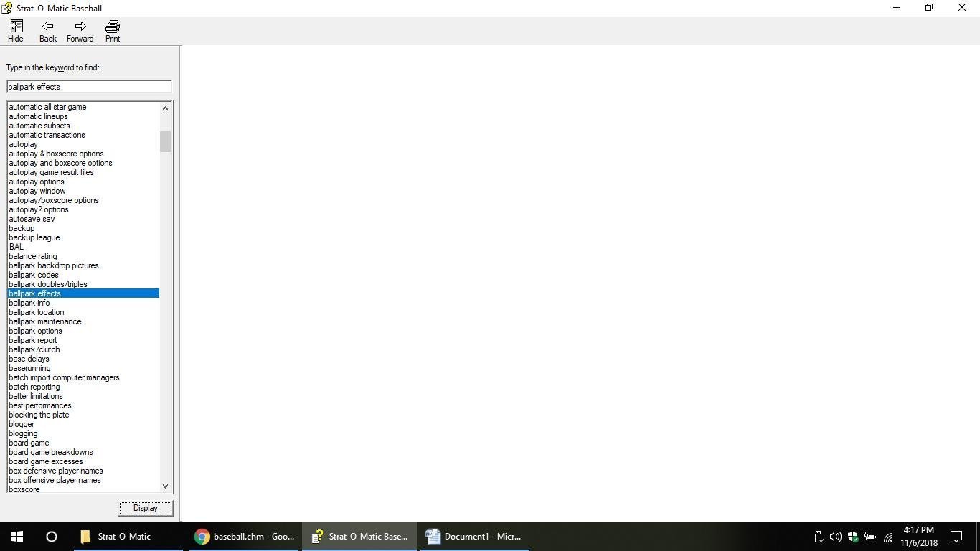Switch to Chrome baseball.chm taskbar window
Image resolution: width=980 pixels, height=551 pixels.
coord(244,537)
